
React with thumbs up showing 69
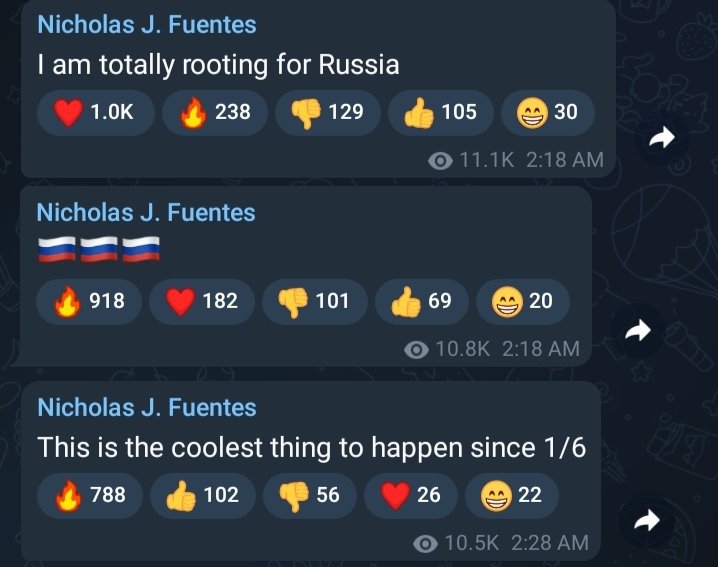coord(420,300)
